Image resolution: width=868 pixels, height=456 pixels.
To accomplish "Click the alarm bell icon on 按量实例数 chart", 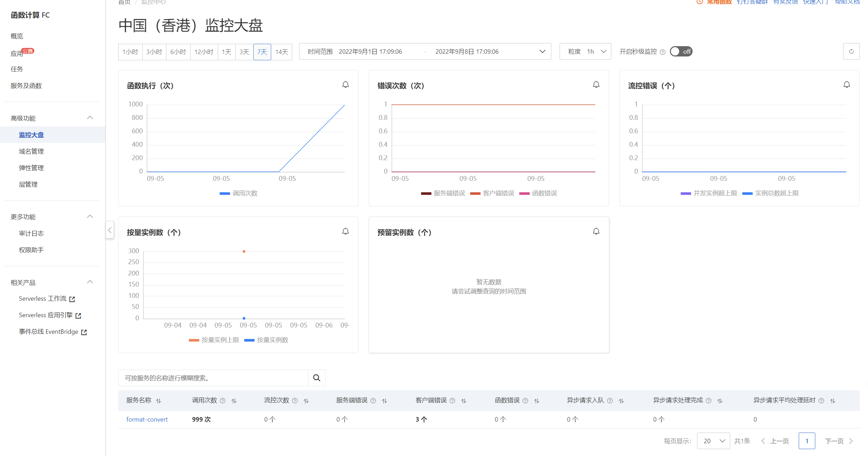I will 345,231.
